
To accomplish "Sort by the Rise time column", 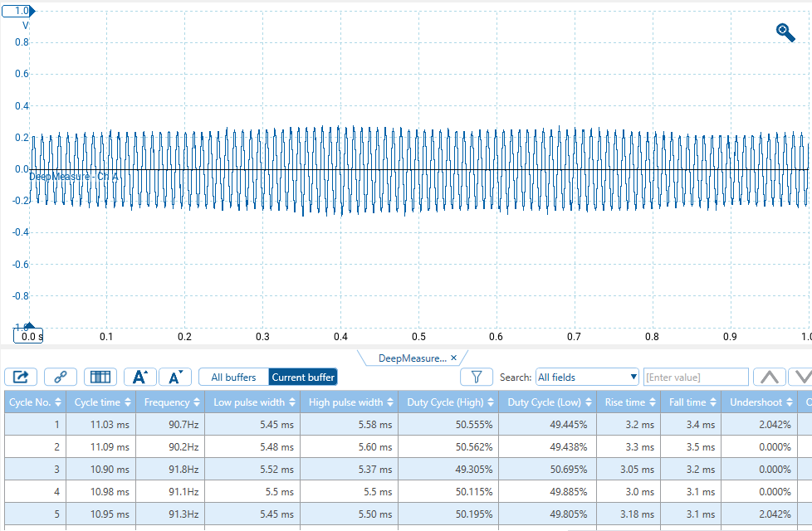I will click(x=629, y=402).
